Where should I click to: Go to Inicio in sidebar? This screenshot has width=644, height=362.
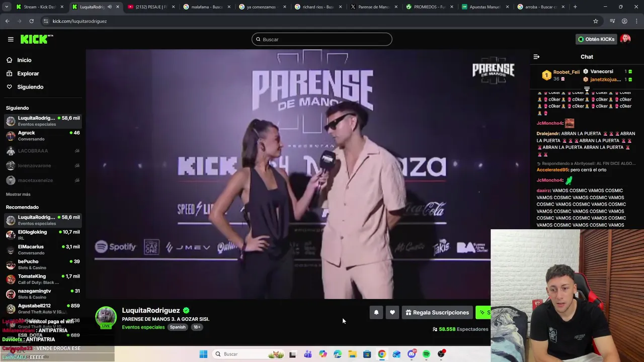point(24,60)
